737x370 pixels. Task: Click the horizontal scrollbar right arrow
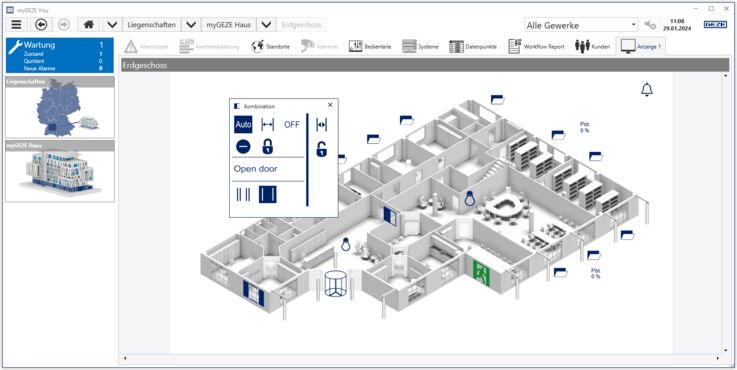(x=718, y=359)
